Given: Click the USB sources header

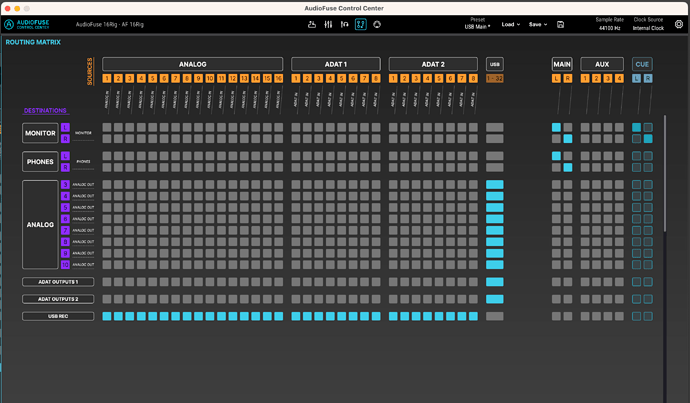Looking at the screenshot, I should [x=495, y=64].
